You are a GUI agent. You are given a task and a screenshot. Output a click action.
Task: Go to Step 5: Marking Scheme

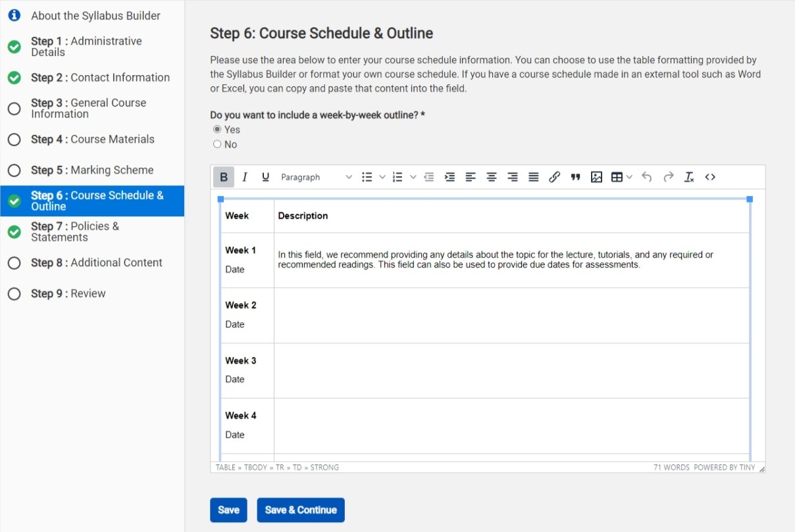click(92, 170)
